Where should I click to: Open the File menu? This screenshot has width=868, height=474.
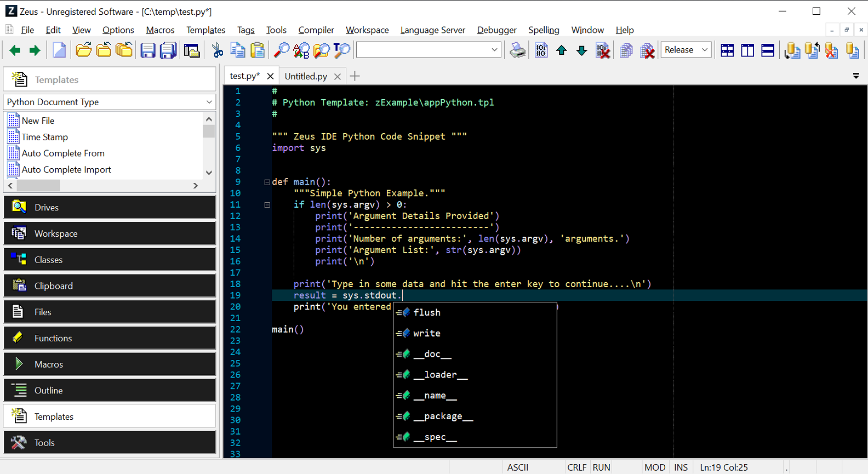click(x=27, y=30)
